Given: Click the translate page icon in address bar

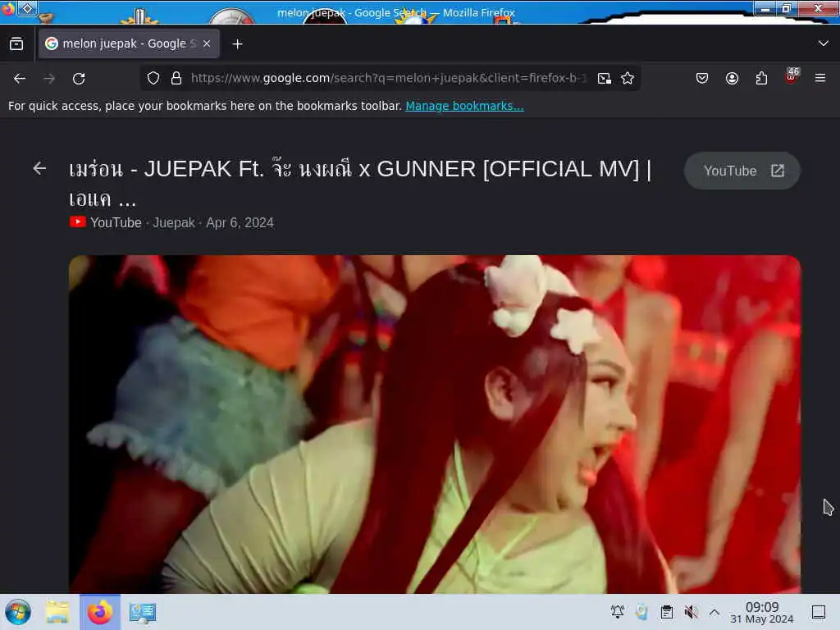Looking at the screenshot, I should (x=605, y=78).
